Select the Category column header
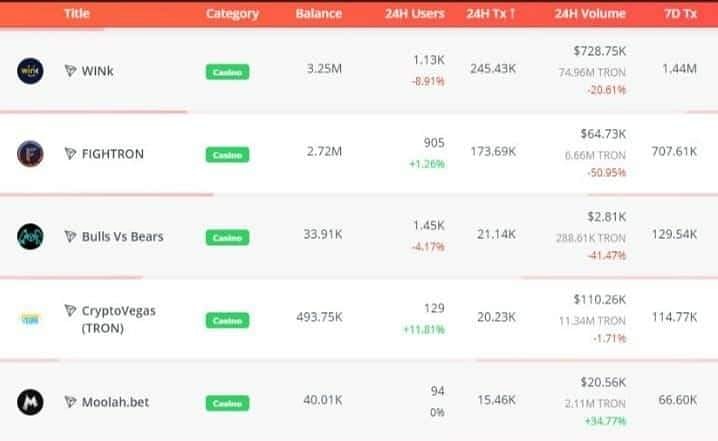The height and width of the screenshot is (441, 718). click(x=232, y=14)
